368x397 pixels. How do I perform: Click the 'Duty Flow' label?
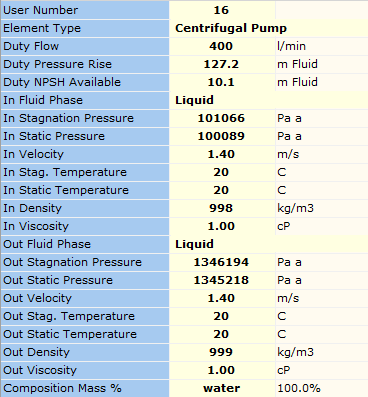coord(31,46)
